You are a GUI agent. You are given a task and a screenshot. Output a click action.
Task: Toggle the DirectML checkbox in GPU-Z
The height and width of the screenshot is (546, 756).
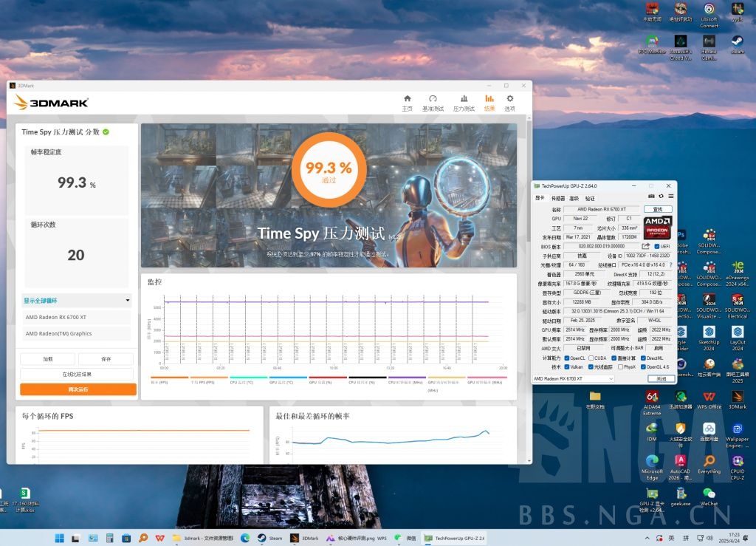pyautogui.click(x=643, y=358)
